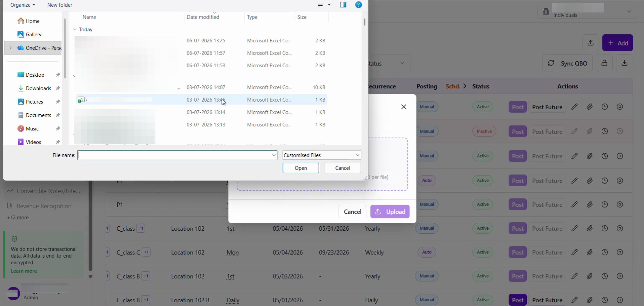Viewport: 644px width, 306px height.
Task: Click the export icon next to Add
Action: (x=591, y=43)
